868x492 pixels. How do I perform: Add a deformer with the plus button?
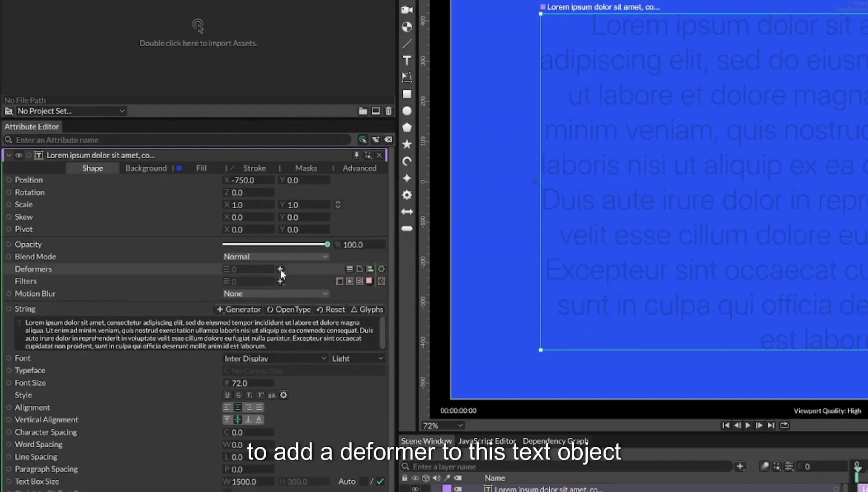pyautogui.click(x=280, y=269)
